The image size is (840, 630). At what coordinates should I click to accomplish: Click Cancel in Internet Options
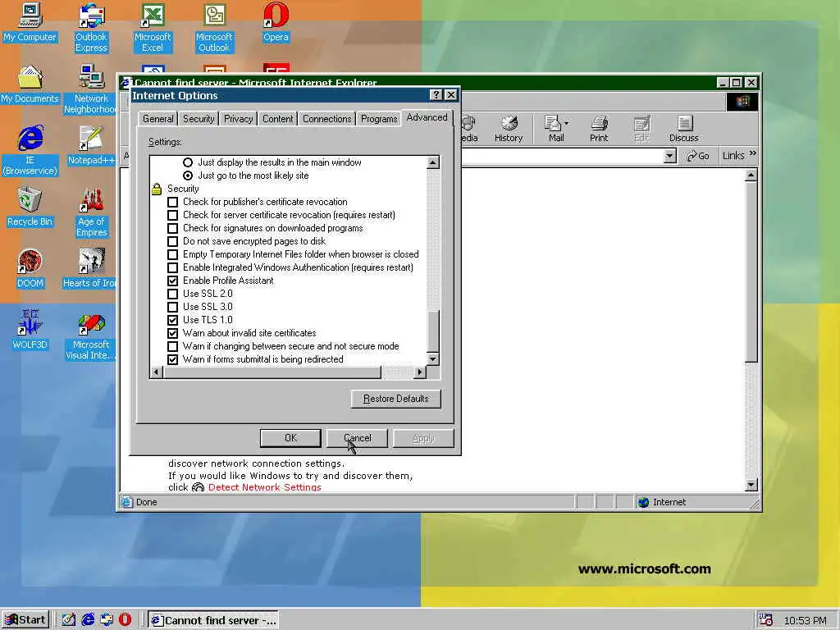click(x=358, y=438)
